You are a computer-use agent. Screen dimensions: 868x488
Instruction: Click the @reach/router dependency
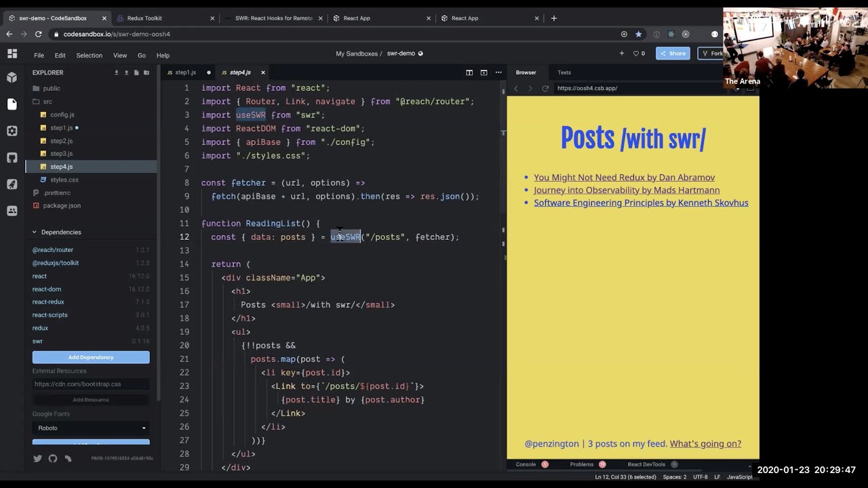[x=53, y=250]
